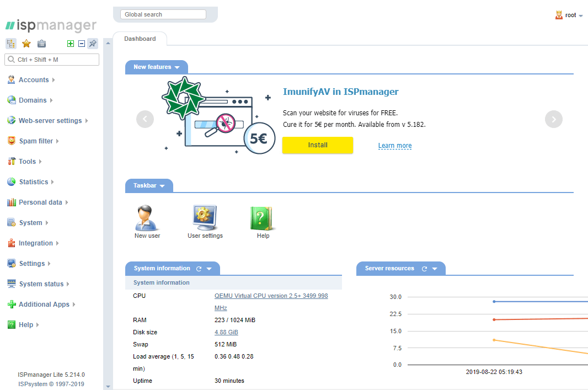
Task: Click the sidebar scrollbar down arrow
Action: click(108, 386)
